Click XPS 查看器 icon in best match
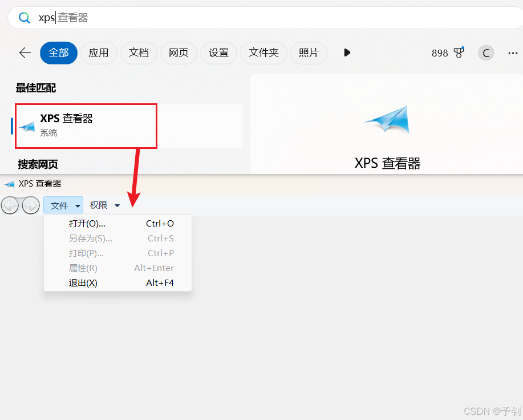The image size is (523, 420). click(27, 127)
